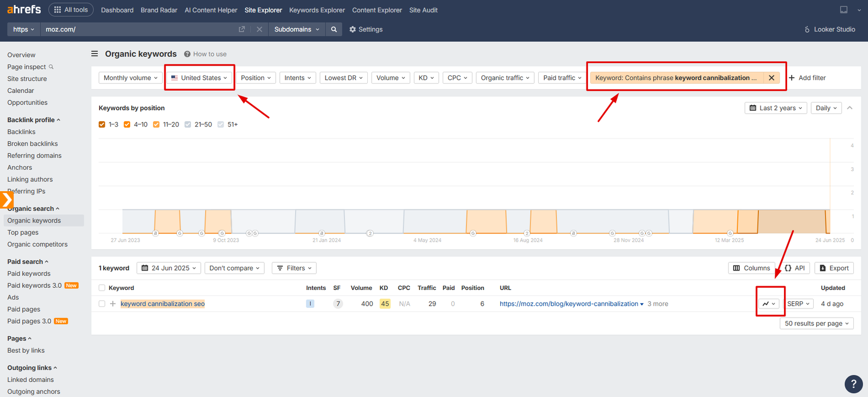The image size is (868, 397).
Task: Export the keyword results
Action: click(834, 268)
